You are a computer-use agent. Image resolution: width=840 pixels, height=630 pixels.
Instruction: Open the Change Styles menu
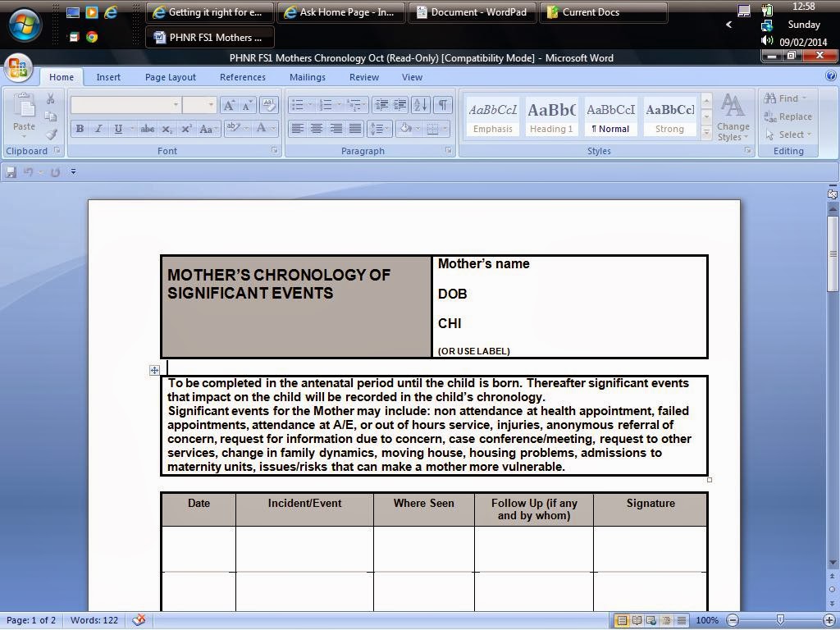tap(733, 117)
